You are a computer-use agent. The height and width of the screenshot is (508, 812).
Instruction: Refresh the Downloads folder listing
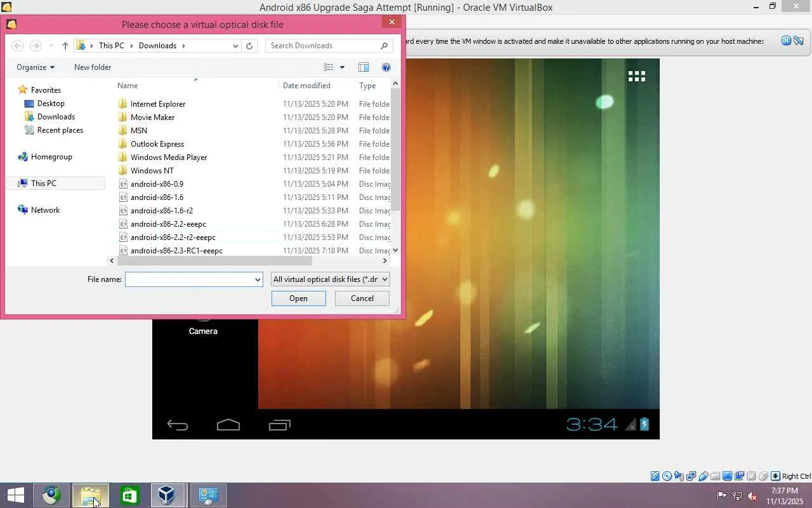(249, 46)
